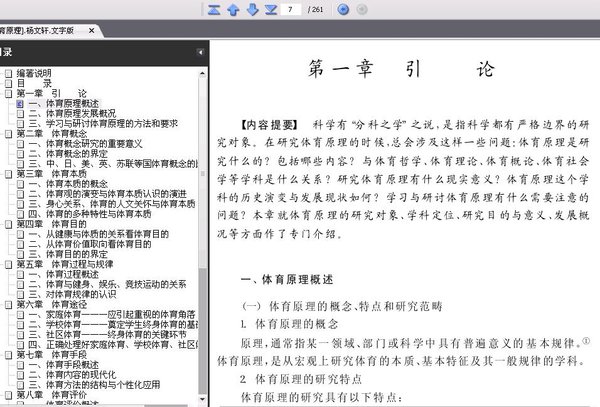600x407 pixels.
Task: Select bookmark 二、学校体育 奠定学生终身体育的基础
Action: point(113,324)
